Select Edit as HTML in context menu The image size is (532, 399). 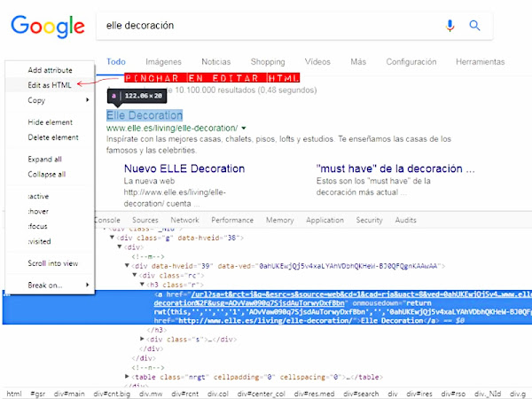tap(50, 85)
